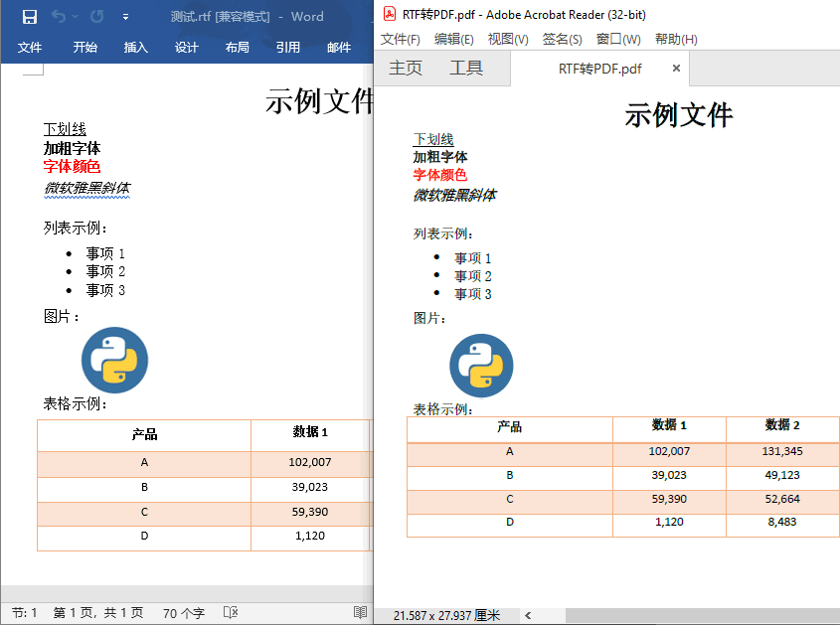Click the Acrobat horizontal scroll left arrow
Screen dimensions: 840x625
coord(528,616)
